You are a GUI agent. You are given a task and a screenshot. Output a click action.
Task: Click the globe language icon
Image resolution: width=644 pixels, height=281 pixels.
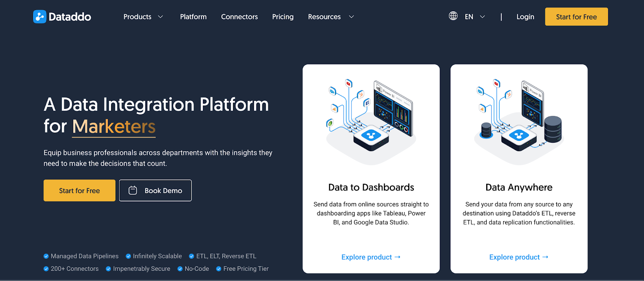[x=453, y=16]
